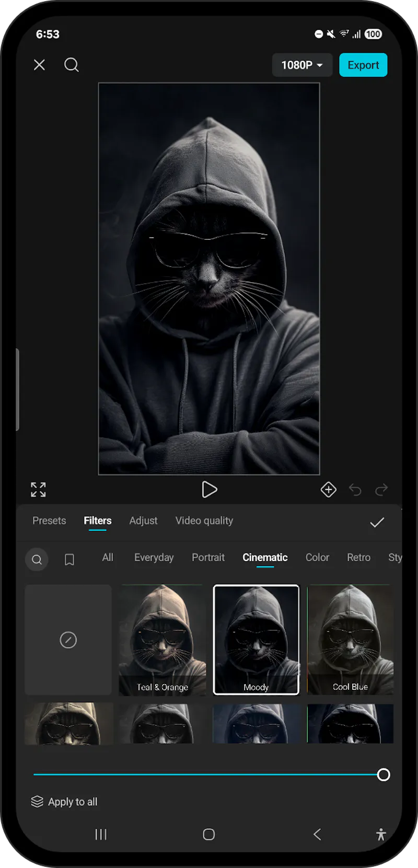418x868 pixels.
Task: Confirm filter with the checkmark icon
Action: [x=377, y=522]
